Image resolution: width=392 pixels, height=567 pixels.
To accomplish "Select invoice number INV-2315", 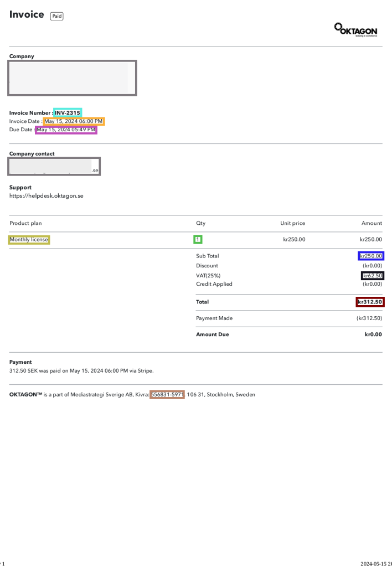I will click(x=68, y=113).
